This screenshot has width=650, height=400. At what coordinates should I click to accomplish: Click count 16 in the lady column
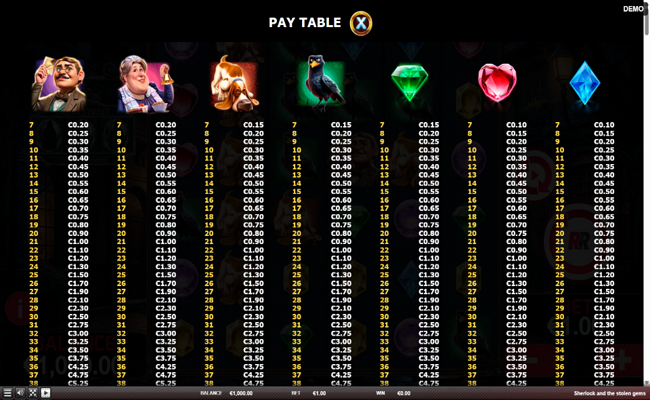(x=121, y=200)
